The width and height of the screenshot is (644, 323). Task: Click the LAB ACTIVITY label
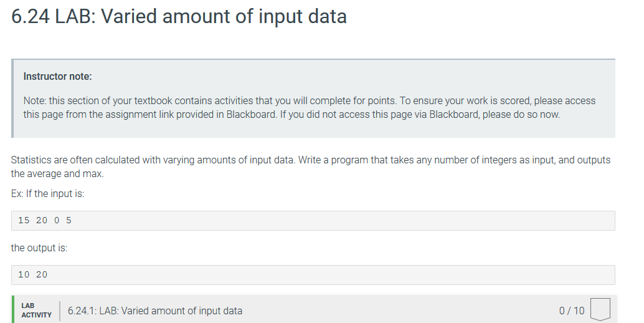pyautogui.click(x=36, y=311)
